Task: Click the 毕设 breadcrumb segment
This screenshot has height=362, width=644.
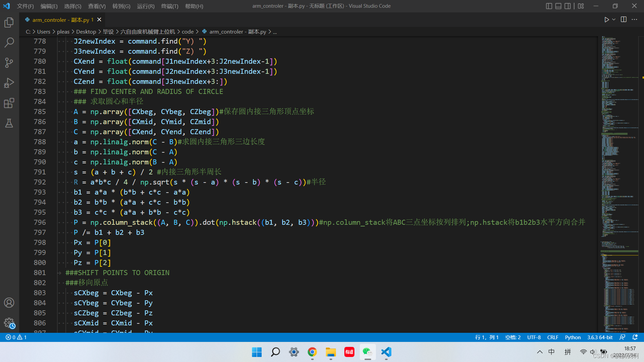Action: [x=108, y=32]
